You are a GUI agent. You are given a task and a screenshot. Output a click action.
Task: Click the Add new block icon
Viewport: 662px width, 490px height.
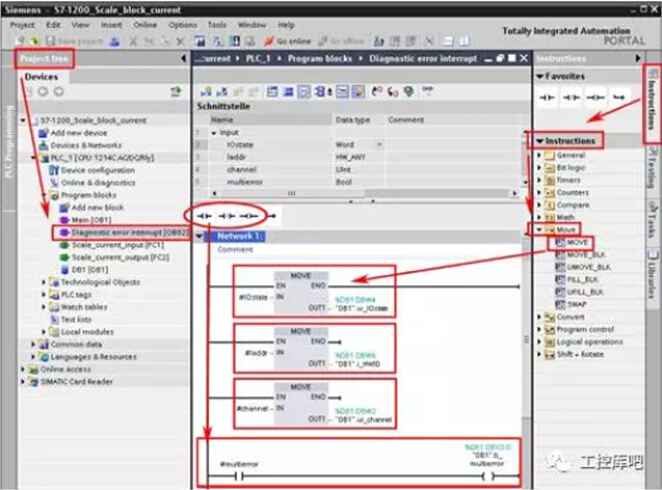coord(65,206)
